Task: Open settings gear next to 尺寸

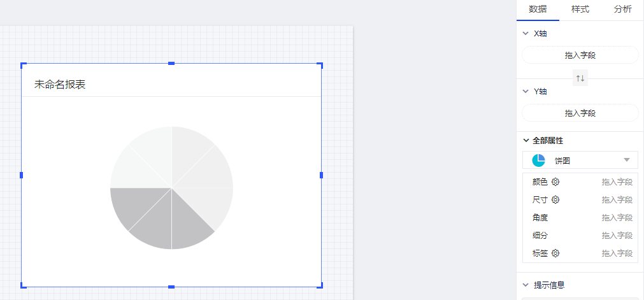Action: click(x=555, y=200)
